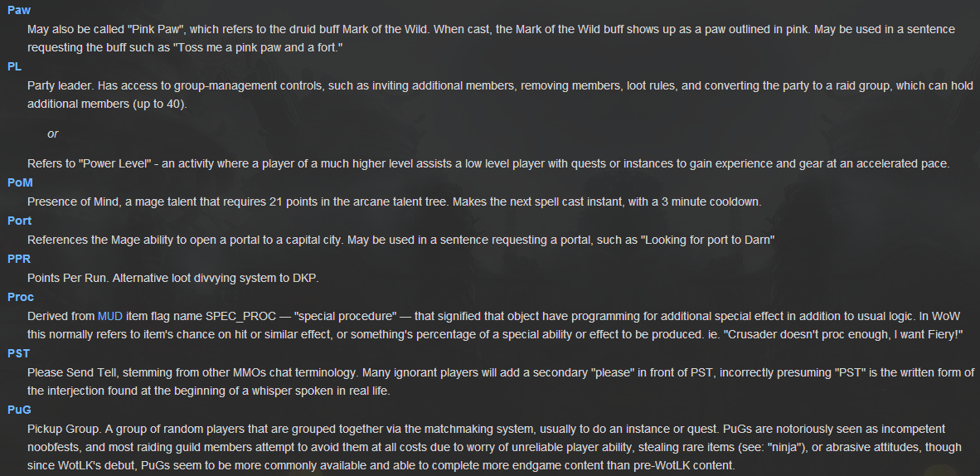The height and width of the screenshot is (476, 980).
Task: Click the SPEC_PROC explanation text
Action: click(495, 325)
